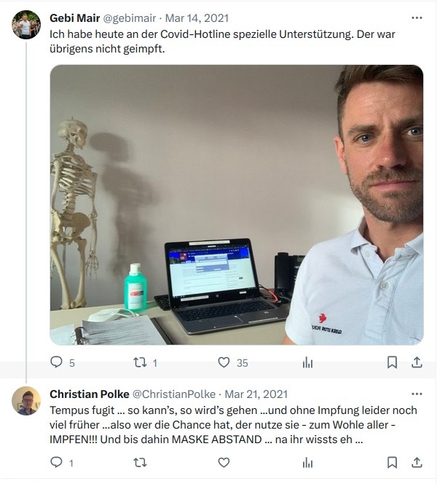Visit the @gebimair handle link
Image resolution: width=448 pixels, height=492 pixels.
pos(130,18)
